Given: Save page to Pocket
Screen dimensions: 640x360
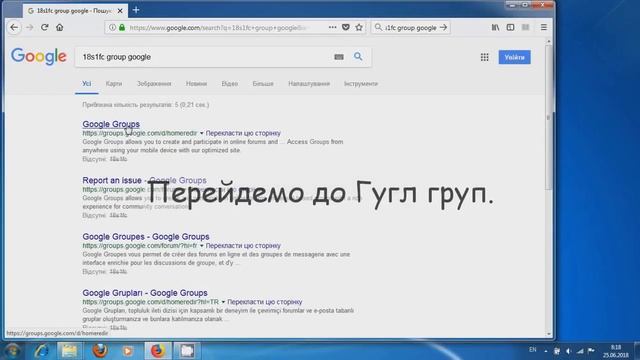Looking at the screenshot, I should click(346, 27).
